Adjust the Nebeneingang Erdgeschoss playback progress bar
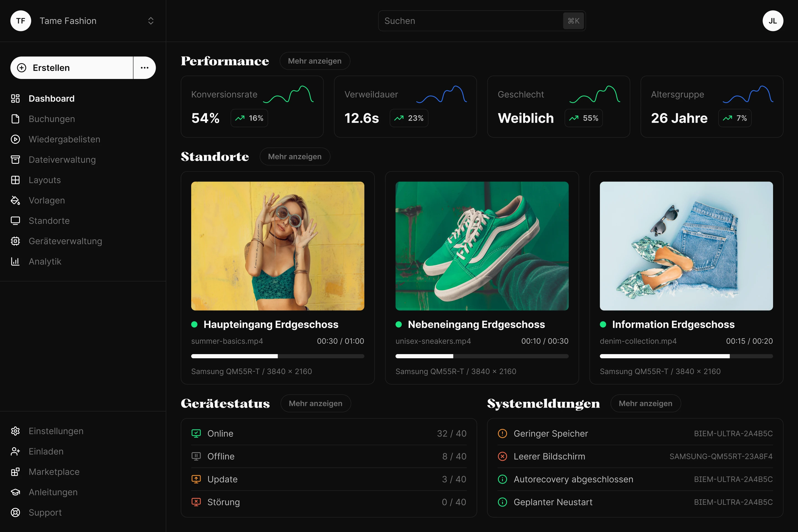The width and height of the screenshot is (798, 532). click(482, 356)
